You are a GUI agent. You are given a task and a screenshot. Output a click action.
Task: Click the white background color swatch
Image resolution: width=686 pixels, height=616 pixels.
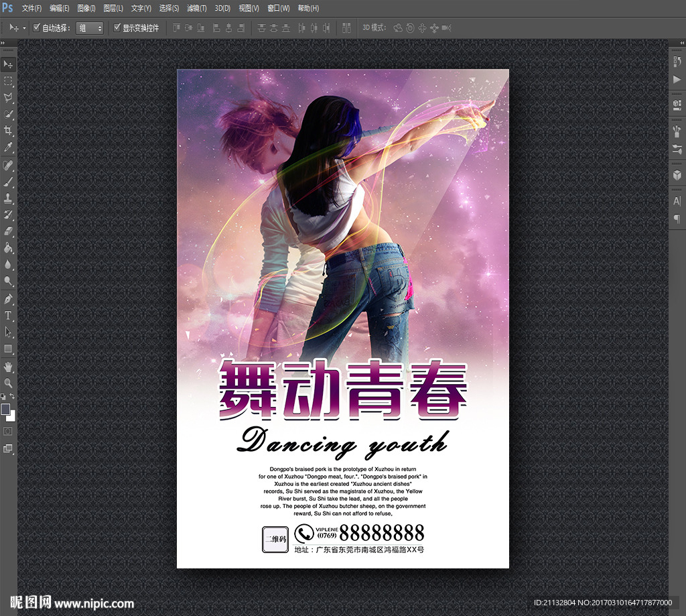coord(12,417)
